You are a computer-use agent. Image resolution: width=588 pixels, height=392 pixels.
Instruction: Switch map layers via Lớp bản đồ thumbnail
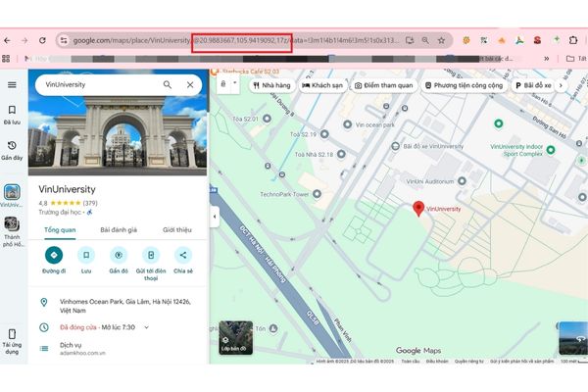tap(235, 337)
